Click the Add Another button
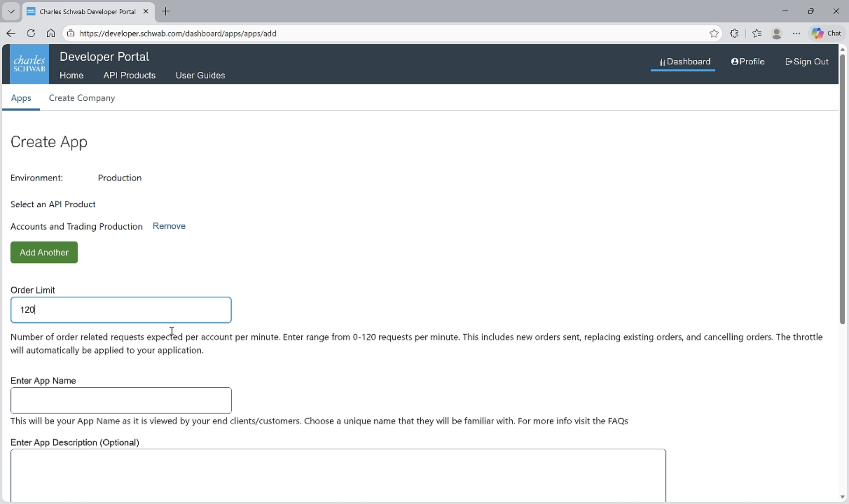 pos(43,252)
